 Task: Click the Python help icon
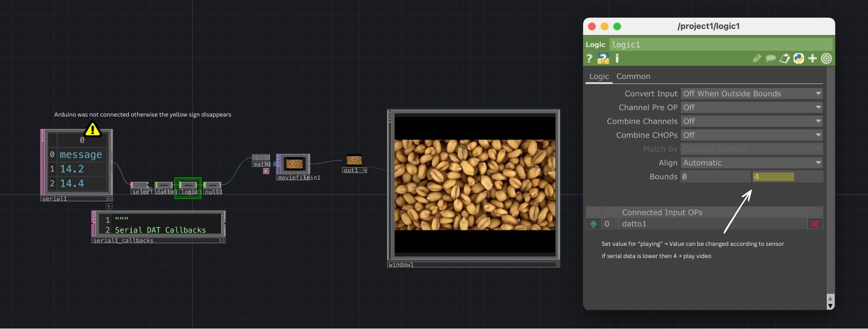pos(603,58)
